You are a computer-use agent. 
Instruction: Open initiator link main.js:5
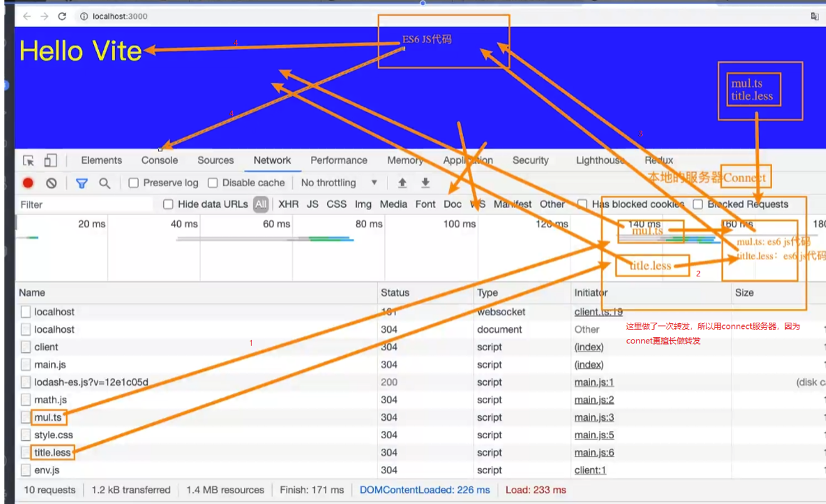click(594, 435)
